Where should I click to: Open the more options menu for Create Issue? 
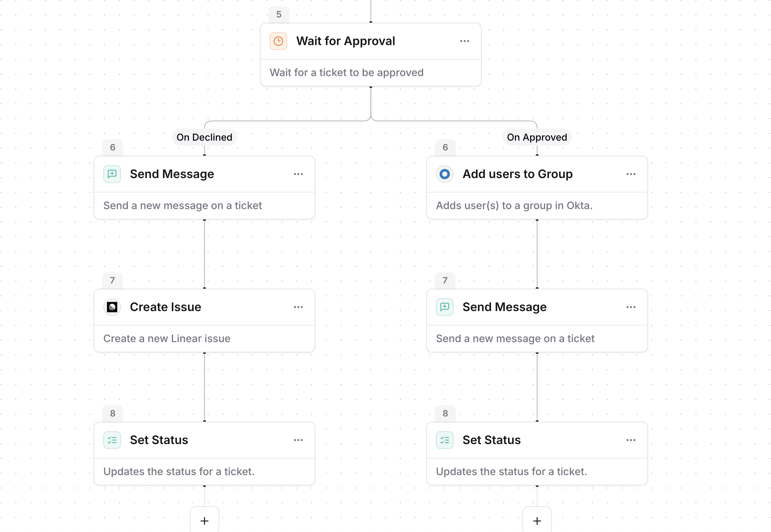click(298, 307)
